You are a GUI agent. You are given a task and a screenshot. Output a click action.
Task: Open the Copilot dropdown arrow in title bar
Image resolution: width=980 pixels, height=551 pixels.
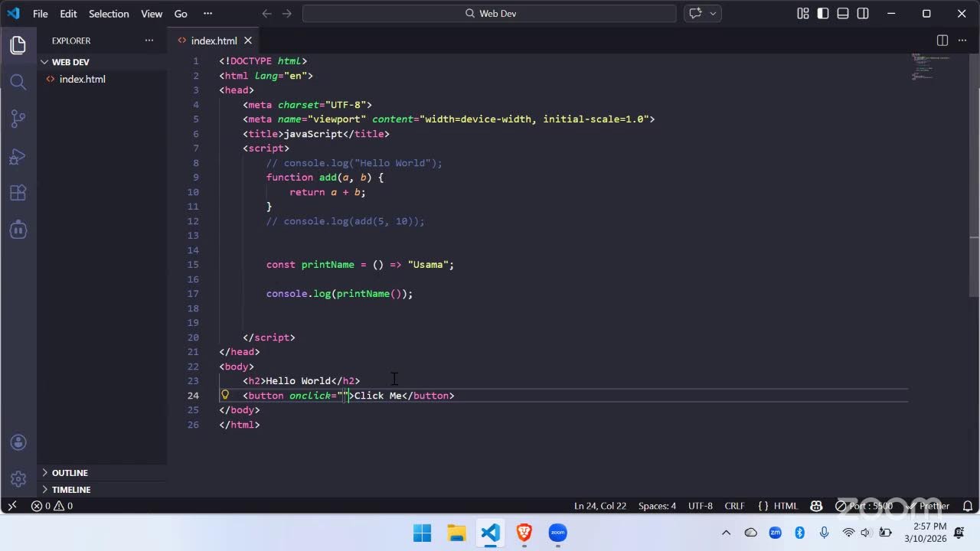713,14
